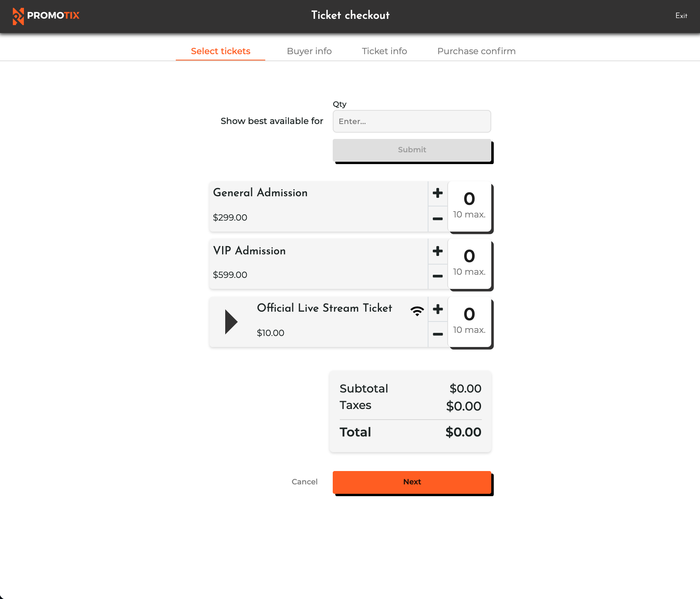700x599 pixels.
Task: Click the Next button
Action: [412, 482]
